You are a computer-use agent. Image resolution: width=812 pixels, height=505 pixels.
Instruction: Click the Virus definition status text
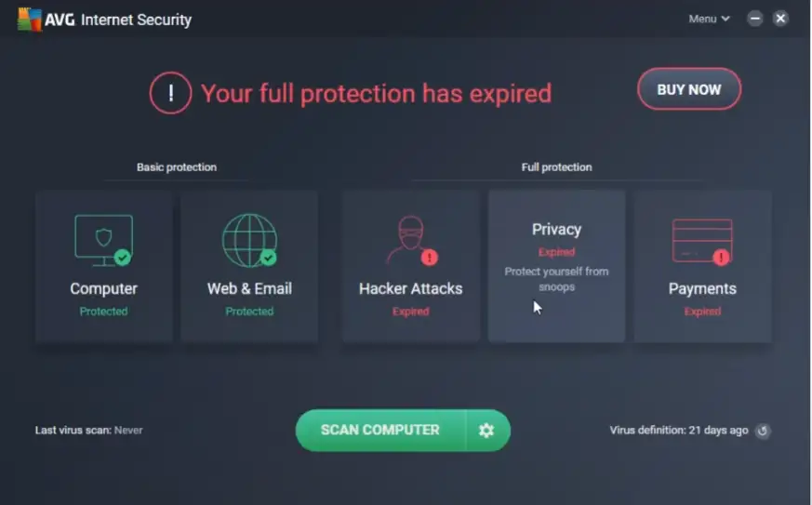[678, 431]
